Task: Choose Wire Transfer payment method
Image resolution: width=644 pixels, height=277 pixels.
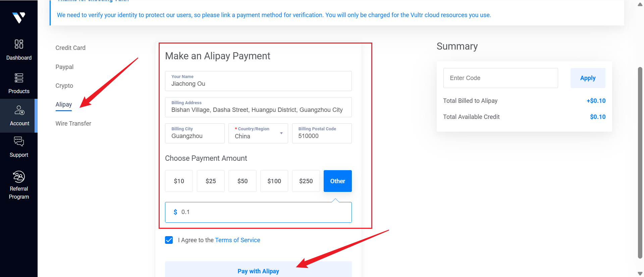Action: coord(73,124)
